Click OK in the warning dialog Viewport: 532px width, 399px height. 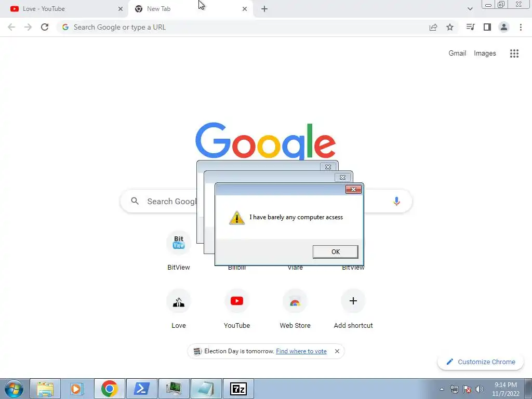[x=335, y=252]
